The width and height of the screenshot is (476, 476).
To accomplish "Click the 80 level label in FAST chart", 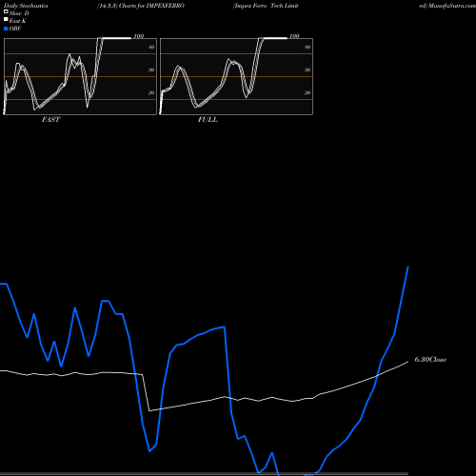I will 151,47.
